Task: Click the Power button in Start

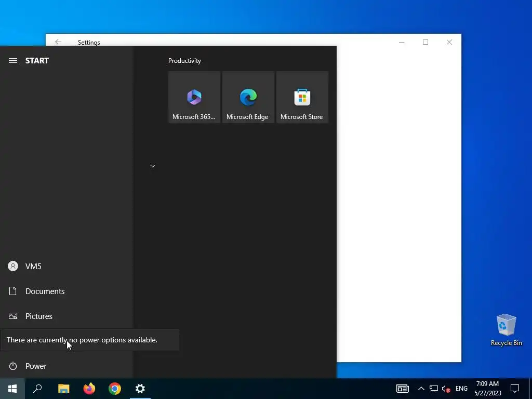Action: pyautogui.click(x=66, y=366)
